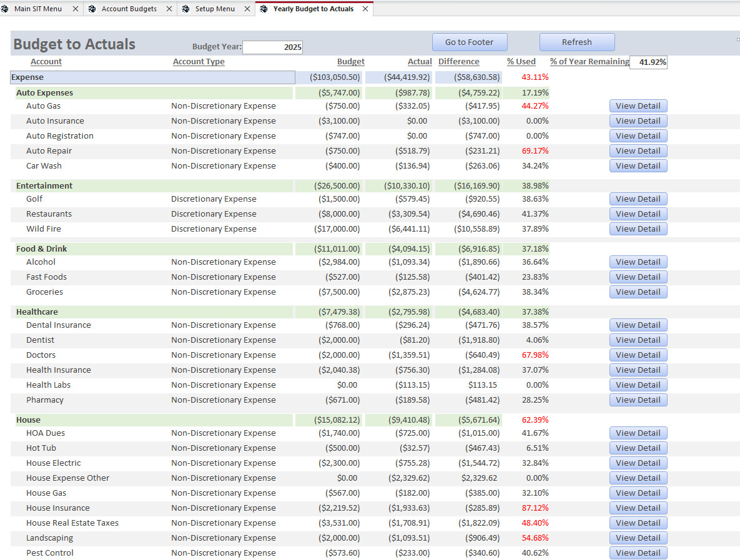Click the Refresh button

577,42
